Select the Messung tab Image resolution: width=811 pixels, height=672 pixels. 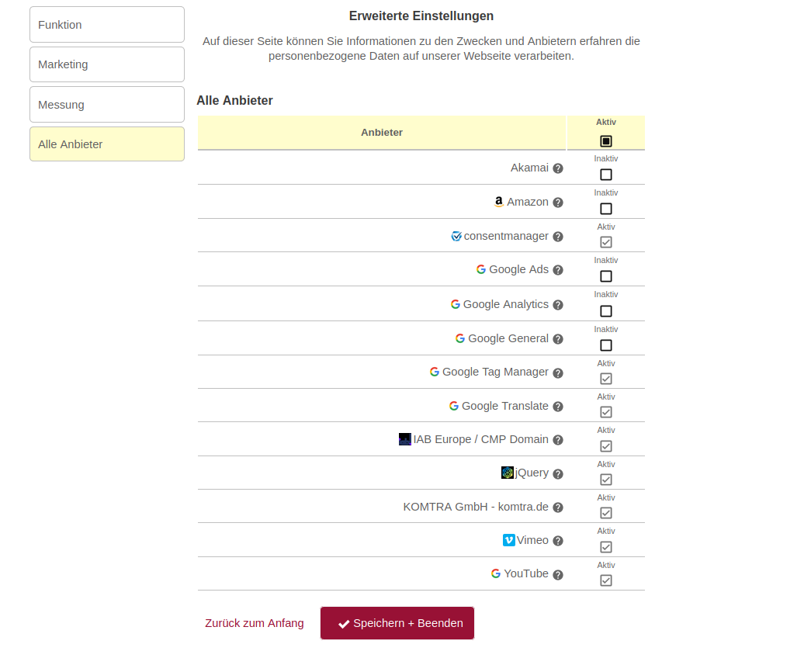tap(107, 105)
